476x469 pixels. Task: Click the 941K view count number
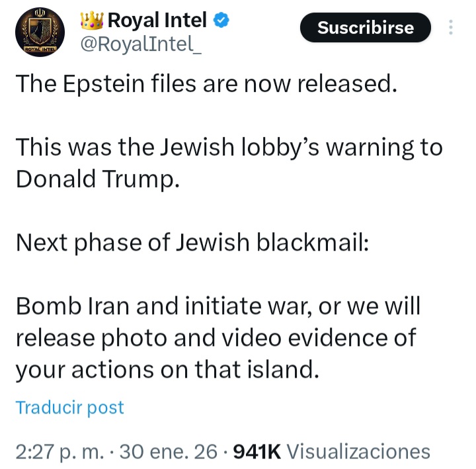click(x=258, y=452)
